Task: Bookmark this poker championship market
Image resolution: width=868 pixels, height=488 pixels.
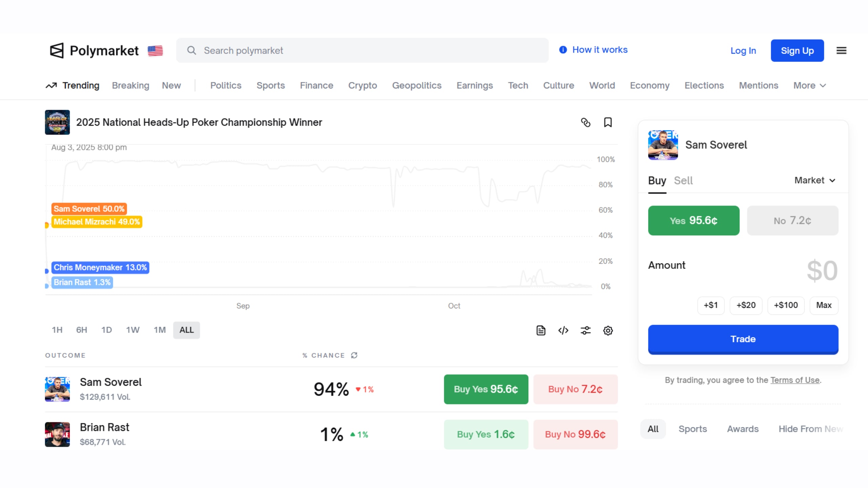Action: (x=608, y=122)
